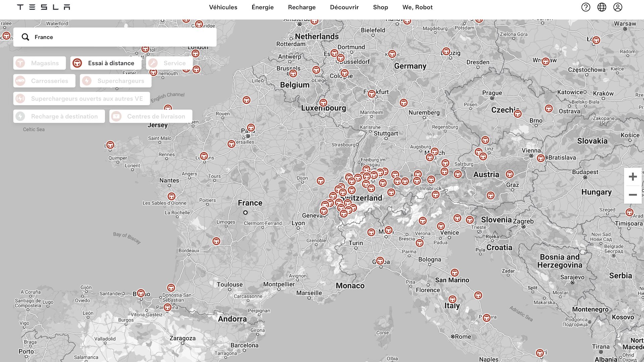Toggle the Recharge à destination filter
This screenshot has width=644, height=362.
point(59,116)
